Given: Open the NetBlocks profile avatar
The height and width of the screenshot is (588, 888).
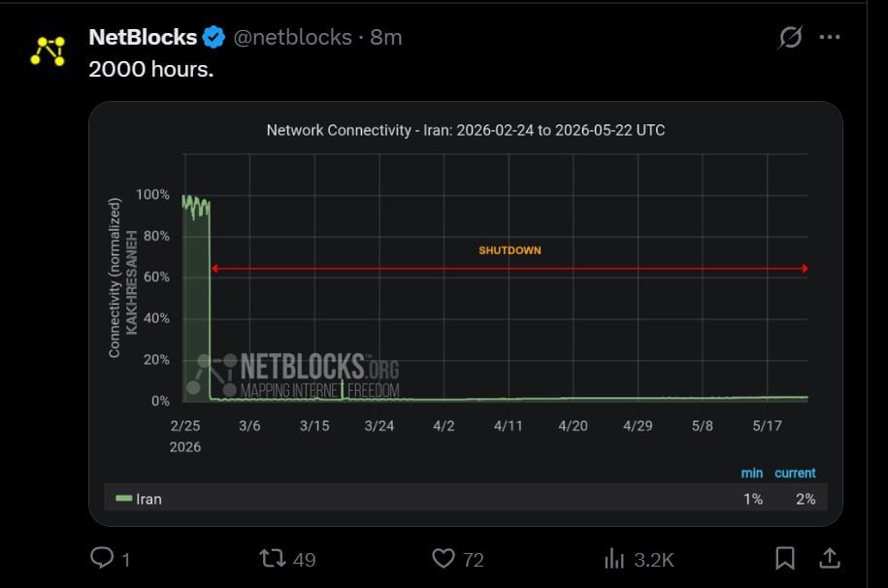Looking at the screenshot, I should 48,51.
